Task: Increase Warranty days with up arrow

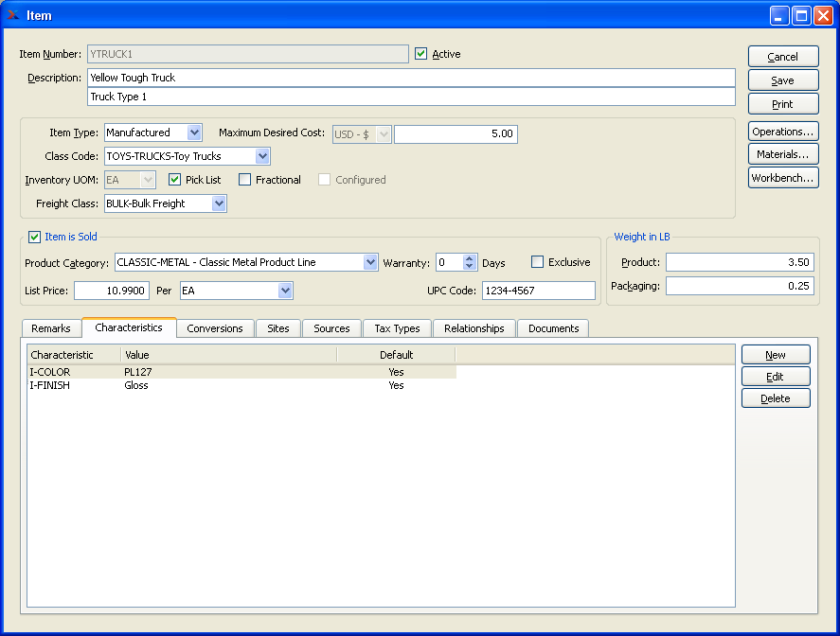Action: pyautogui.click(x=470, y=258)
